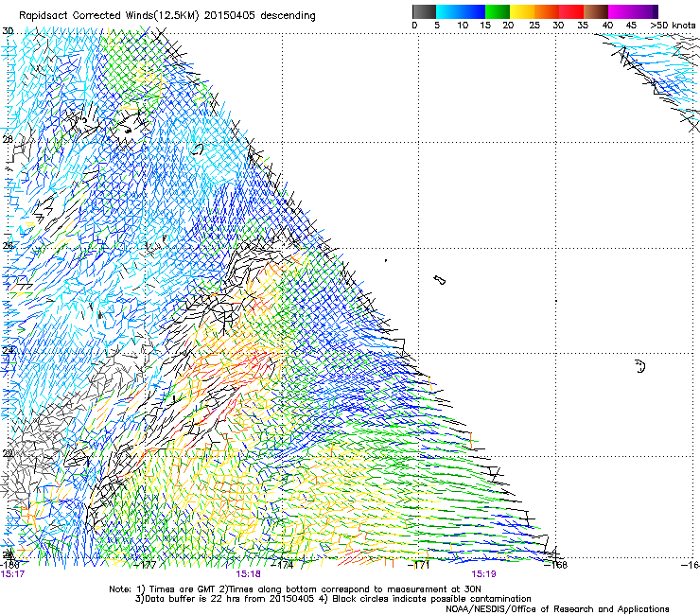Click 'Black circles indicate possible contamination' note
Screen dimensions: 700x615
coord(431,599)
